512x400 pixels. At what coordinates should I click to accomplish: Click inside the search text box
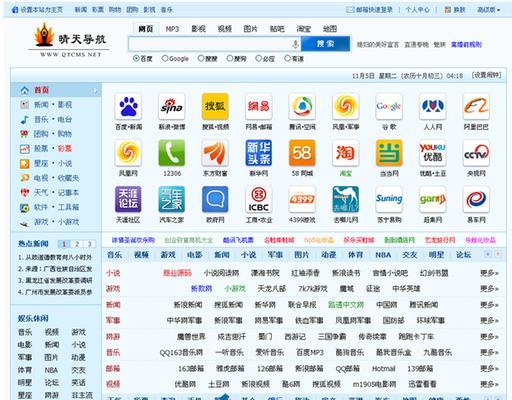(x=210, y=44)
